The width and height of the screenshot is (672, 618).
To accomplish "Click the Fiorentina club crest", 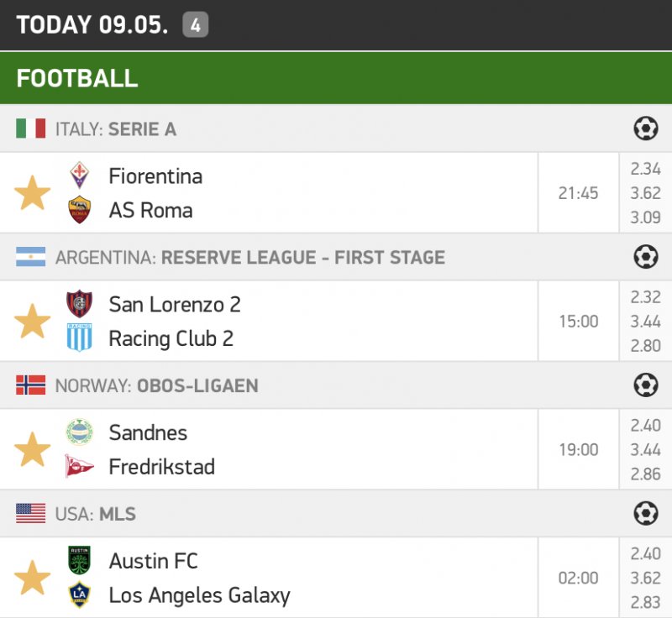I will click(x=80, y=175).
